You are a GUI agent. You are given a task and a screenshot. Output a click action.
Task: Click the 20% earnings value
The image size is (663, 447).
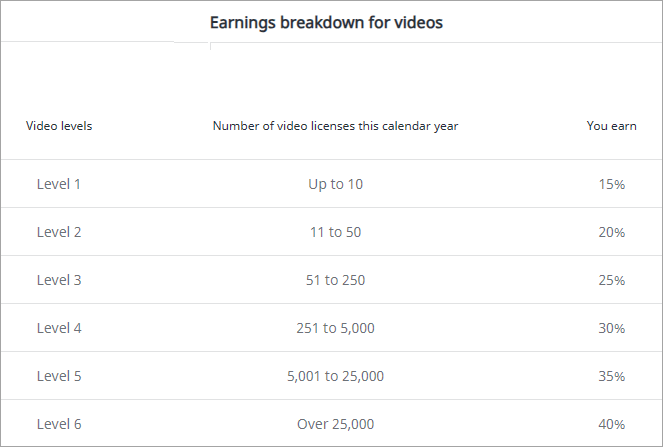click(612, 233)
